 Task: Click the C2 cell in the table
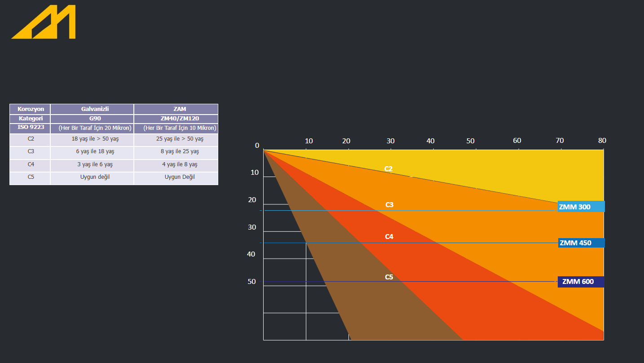click(30, 140)
